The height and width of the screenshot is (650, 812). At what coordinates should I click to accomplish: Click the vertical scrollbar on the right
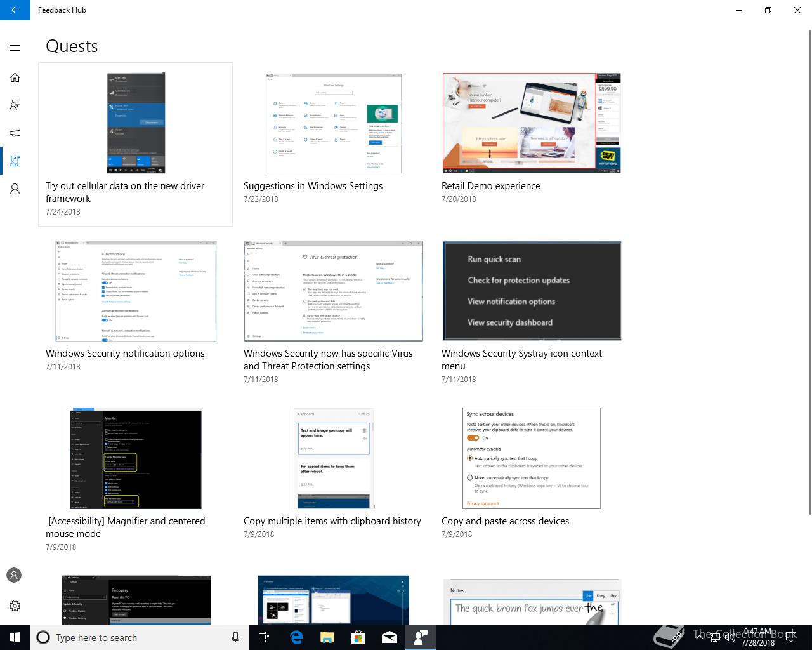(809, 273)
